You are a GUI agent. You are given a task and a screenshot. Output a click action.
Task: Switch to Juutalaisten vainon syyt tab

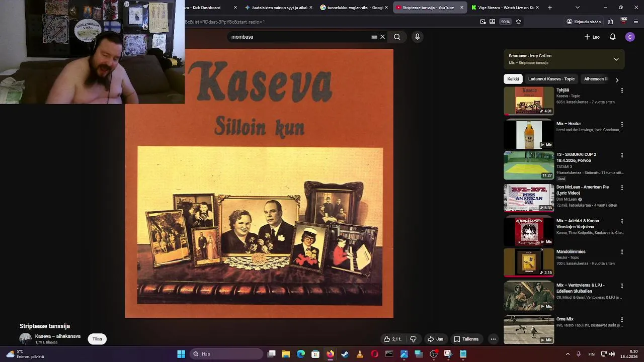(279, 8)
